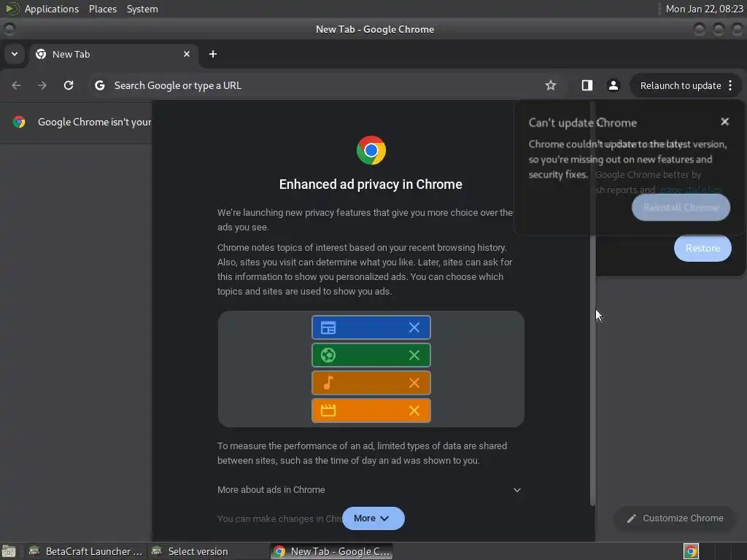Close the New Tab tab
The image size is (747, 560).
187,54
